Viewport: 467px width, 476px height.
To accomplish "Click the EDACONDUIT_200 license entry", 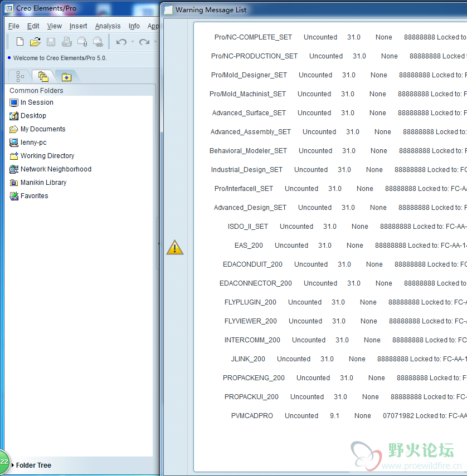I will point(253,264).
